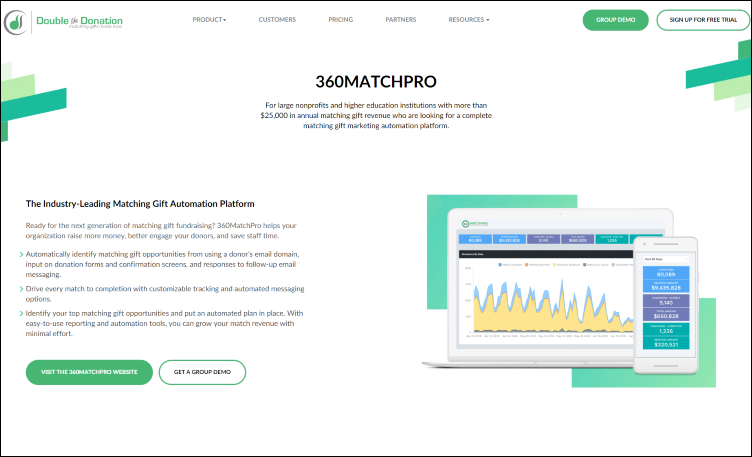Screen dimensions: 752x457
Task: Click paragraph starting 'Ready for the next generation'
Action: pos(161,231)
